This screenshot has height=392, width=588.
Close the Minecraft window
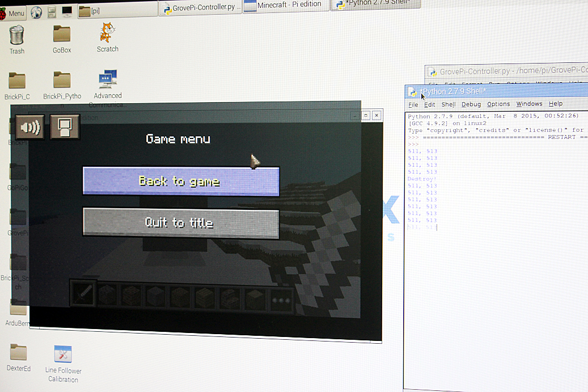pyautogui.click(x=377, y=115)
